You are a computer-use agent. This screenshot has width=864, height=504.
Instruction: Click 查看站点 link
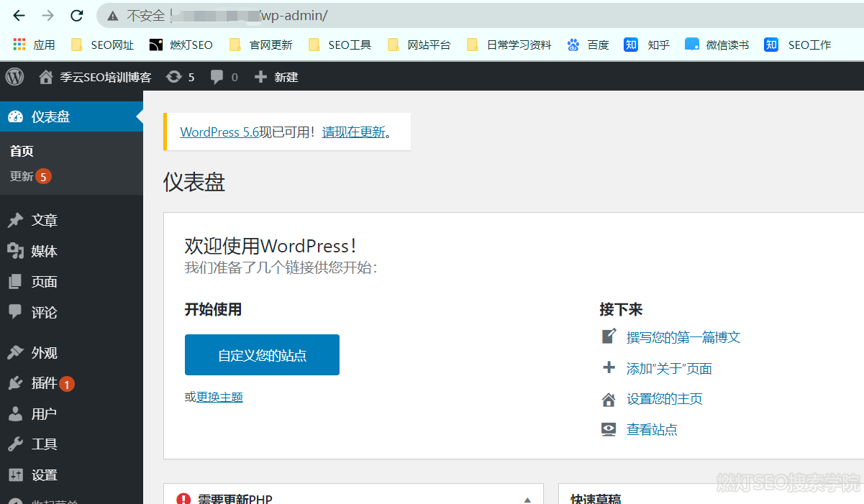point(652,430)
